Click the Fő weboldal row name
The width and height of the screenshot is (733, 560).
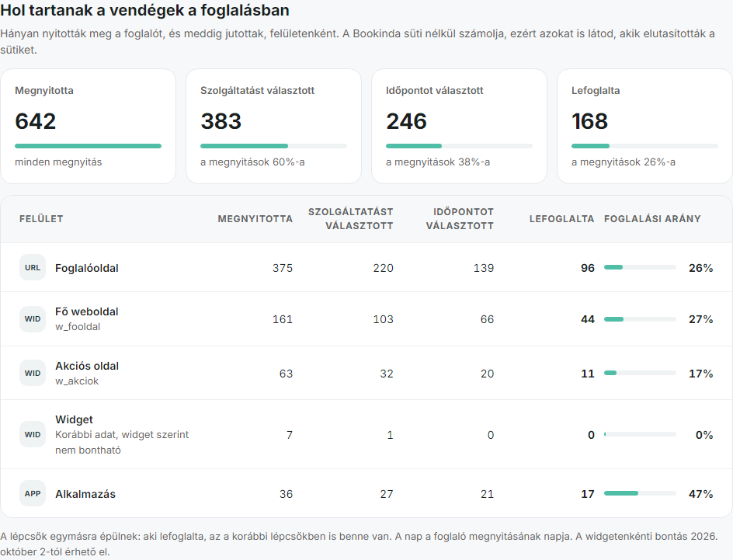87,311
